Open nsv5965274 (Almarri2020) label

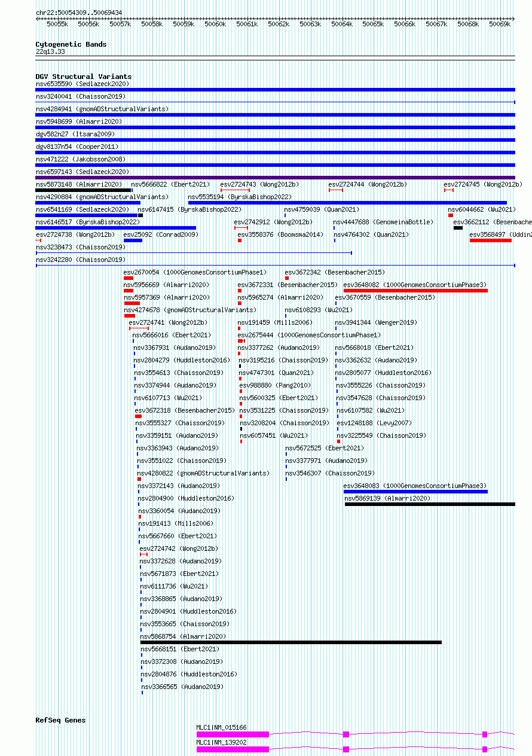coord(280,298)
